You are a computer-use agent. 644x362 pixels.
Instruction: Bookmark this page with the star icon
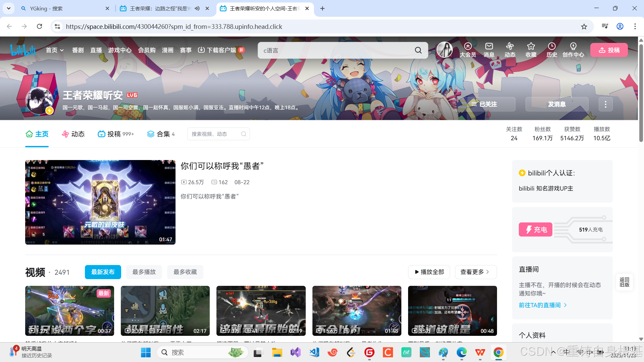(x=584, y=27)
